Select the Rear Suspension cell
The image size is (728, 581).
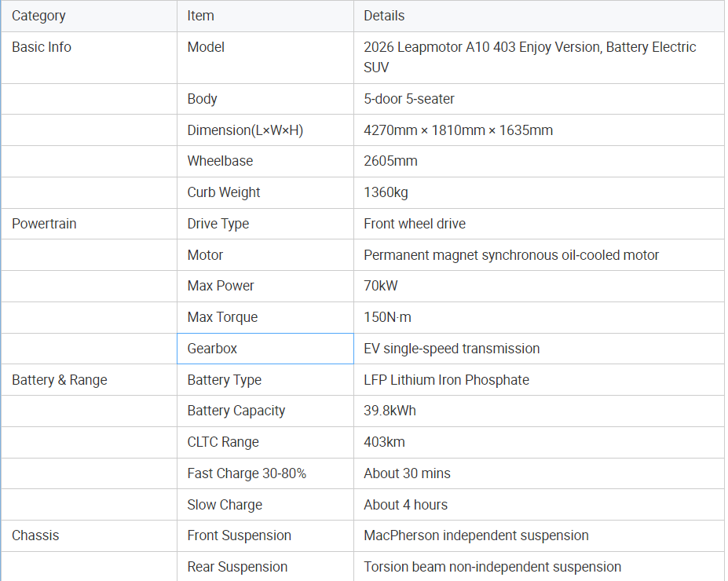pyautogui.click(x=265, y=567)
